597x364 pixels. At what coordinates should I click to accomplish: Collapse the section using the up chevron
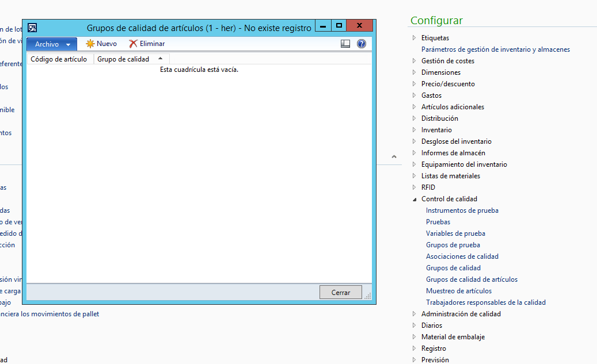[394, 157]
